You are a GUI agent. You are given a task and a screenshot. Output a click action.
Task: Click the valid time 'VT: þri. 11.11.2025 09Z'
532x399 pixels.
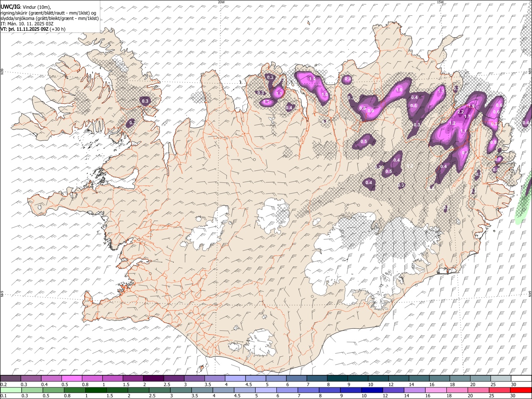(x=25, y=29)
